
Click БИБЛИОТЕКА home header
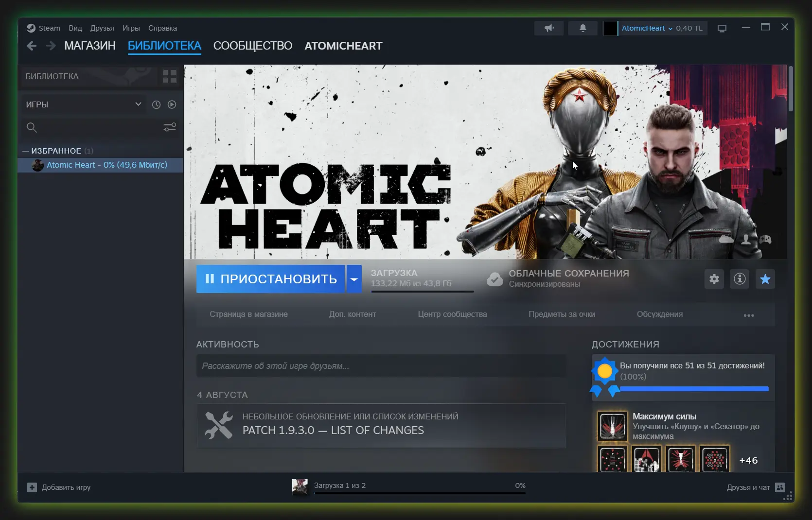pyautogui.click(x=52, y=76)
